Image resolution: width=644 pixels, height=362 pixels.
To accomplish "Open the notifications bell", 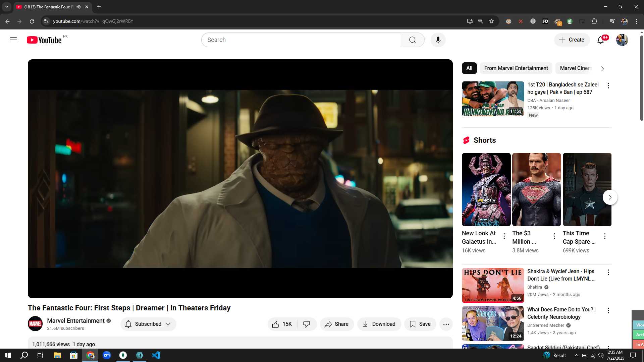I will (600, 40).
